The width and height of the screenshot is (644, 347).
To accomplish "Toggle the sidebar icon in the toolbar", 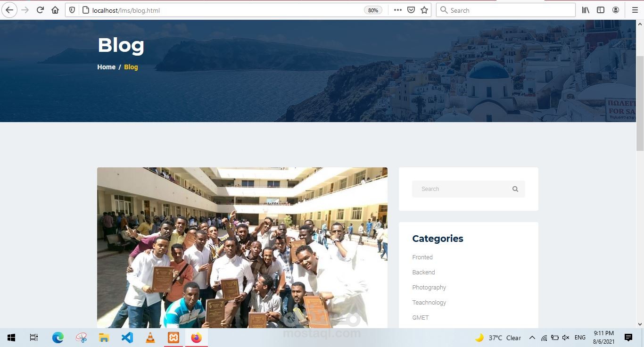I will pyautogui.click(x=600, y=10).
